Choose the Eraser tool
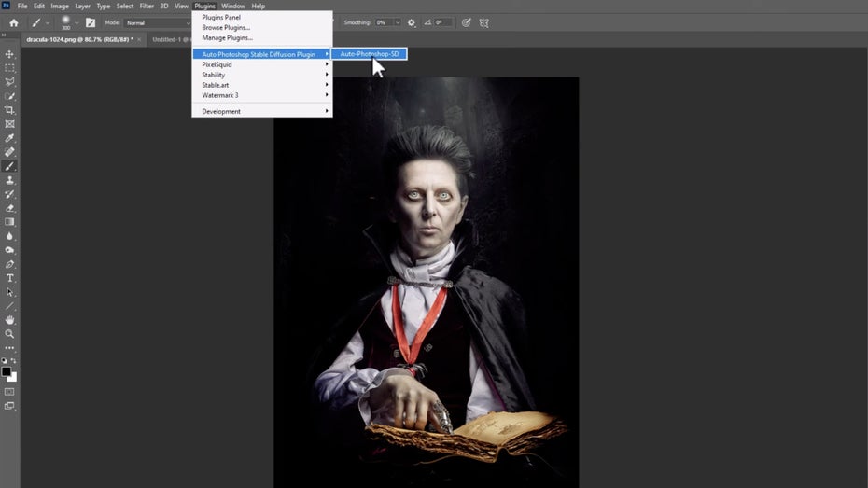 10,208
